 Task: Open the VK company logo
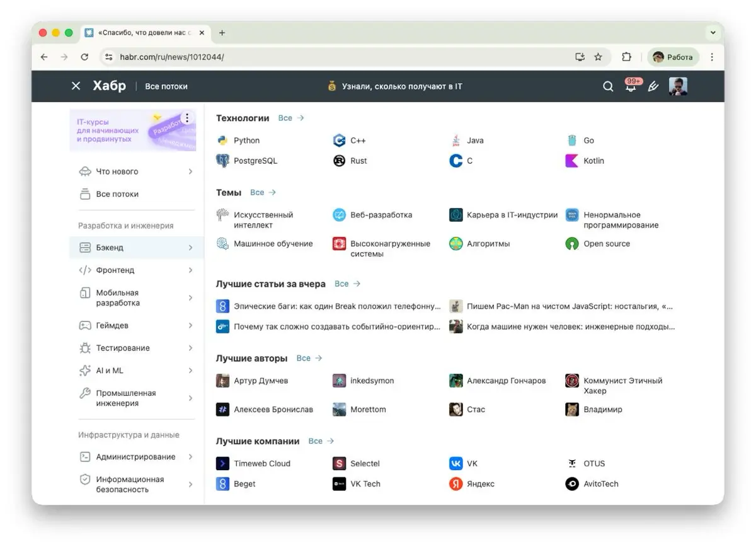455,464
